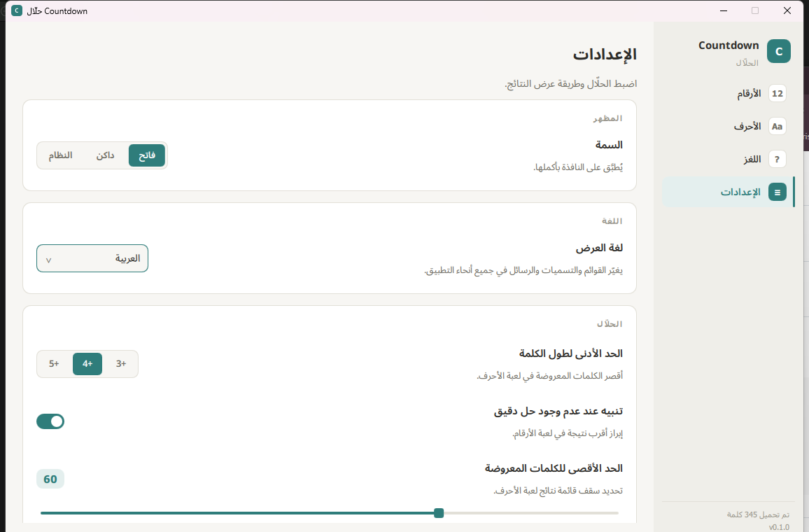Select the الأرقام sidebar label
Screen dimensions: 809x532
pos(749,93)
